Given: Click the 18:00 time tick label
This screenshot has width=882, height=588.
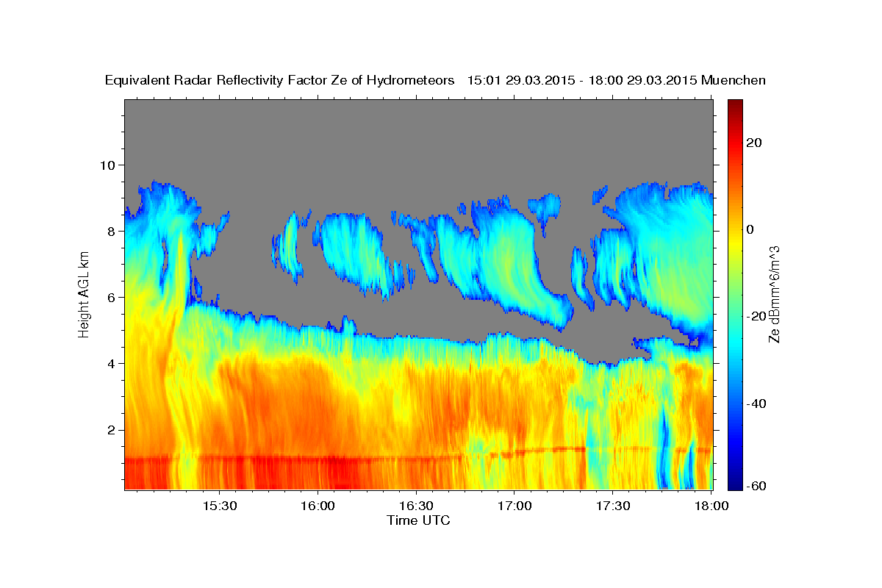Looking at the screenshot, I should click(x=711, y=506).
